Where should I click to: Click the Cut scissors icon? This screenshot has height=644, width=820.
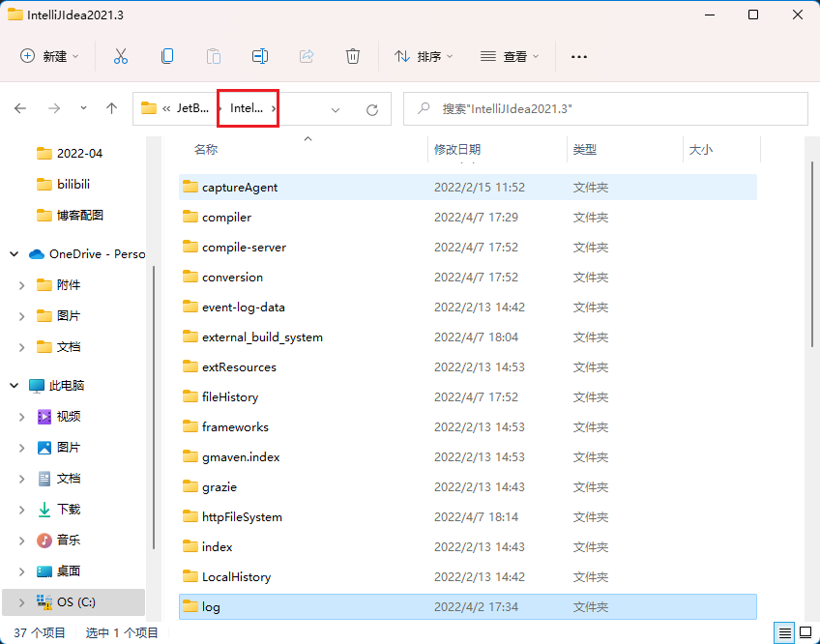click(121, 56)
